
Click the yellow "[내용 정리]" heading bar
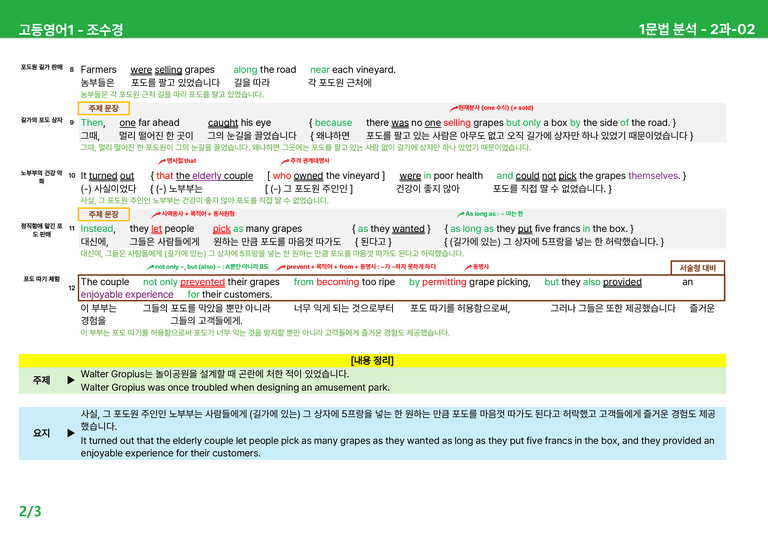[x=372, y=361]
